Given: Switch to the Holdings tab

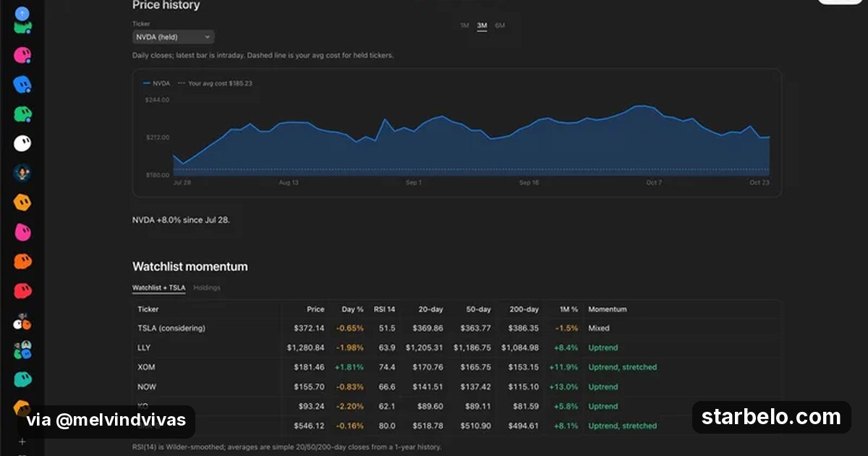Looking at the screenshot, I should tap(207, 287).
